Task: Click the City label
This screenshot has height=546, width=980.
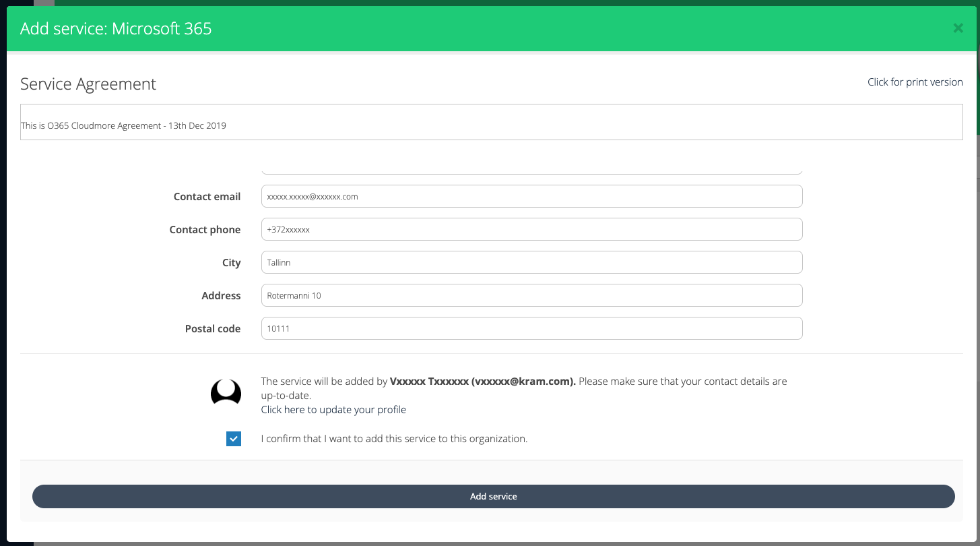Action: coord(232,262)
